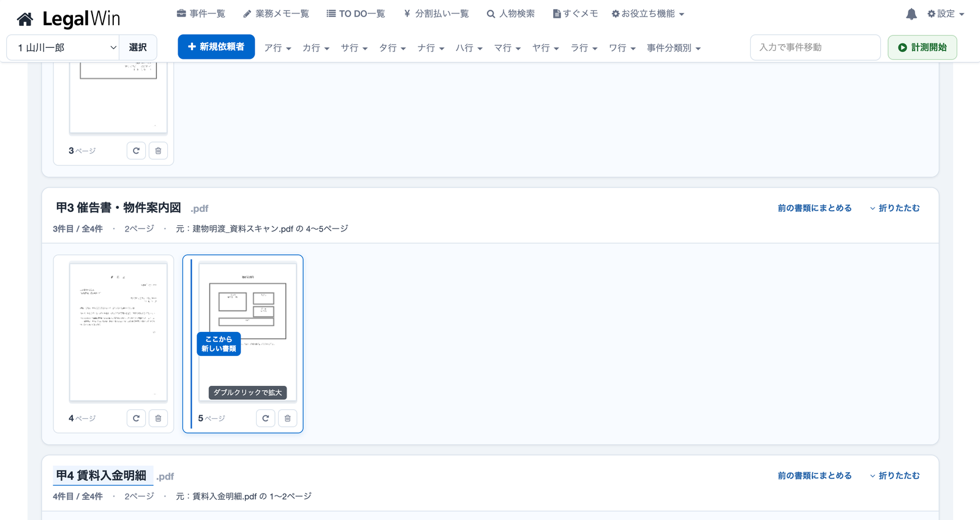
Task: Expand ア行 dropdown
Action: (x=277, y=48)
